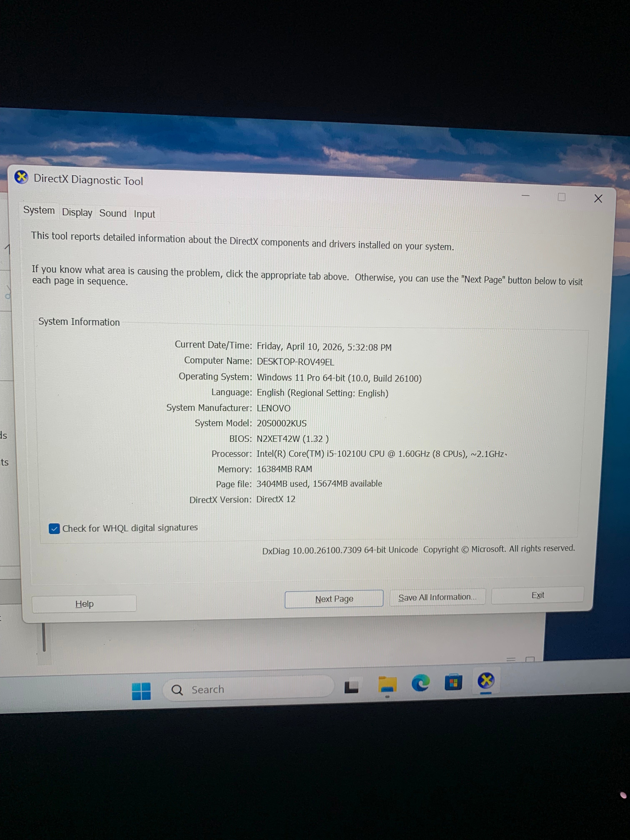Click the System Manufacturer label
This screenshot has width=630, height=840.
209,407
